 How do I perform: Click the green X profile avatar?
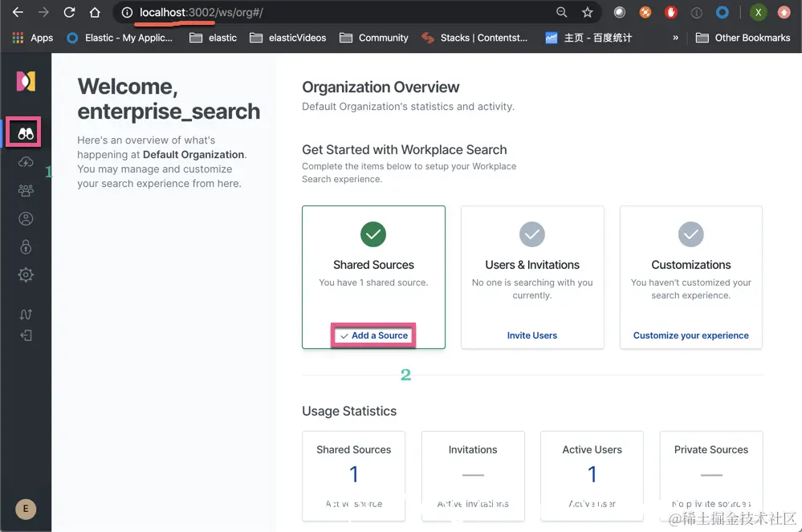(x=758, y=12)
